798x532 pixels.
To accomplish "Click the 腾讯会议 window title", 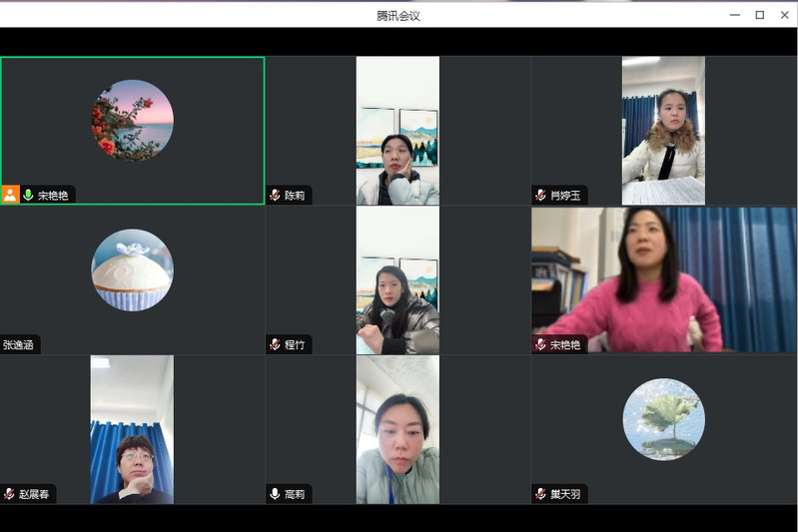I will tap(399, 16).
